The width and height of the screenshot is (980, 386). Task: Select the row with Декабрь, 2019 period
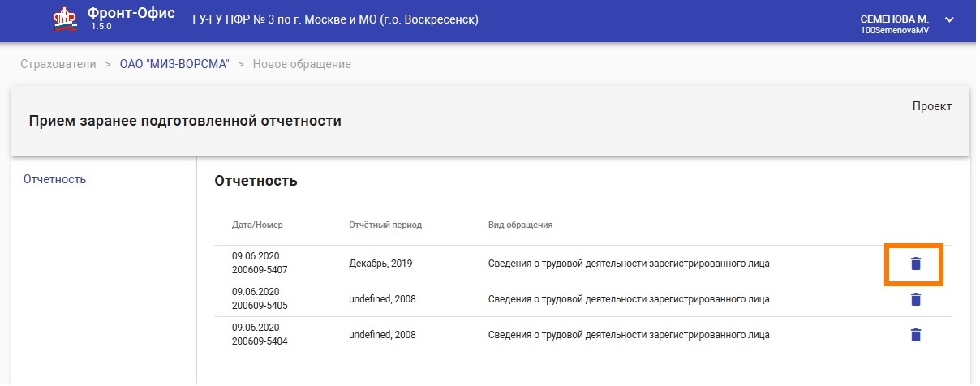point(582,264)
